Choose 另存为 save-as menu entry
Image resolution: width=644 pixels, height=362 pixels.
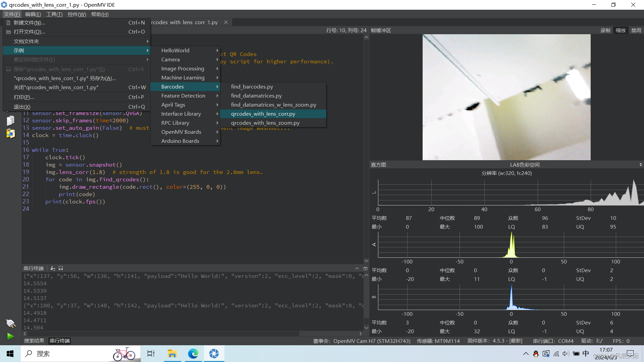coord(65,78)
